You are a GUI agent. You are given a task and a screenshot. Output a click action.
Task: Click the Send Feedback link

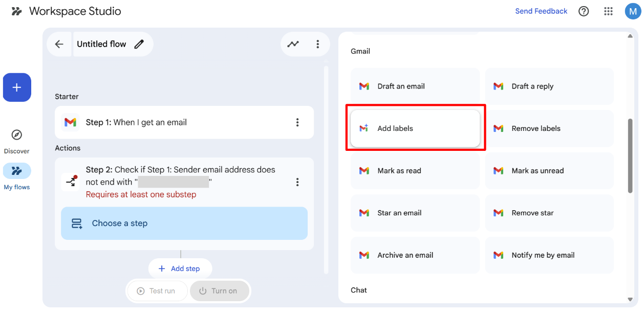(541, 11)
